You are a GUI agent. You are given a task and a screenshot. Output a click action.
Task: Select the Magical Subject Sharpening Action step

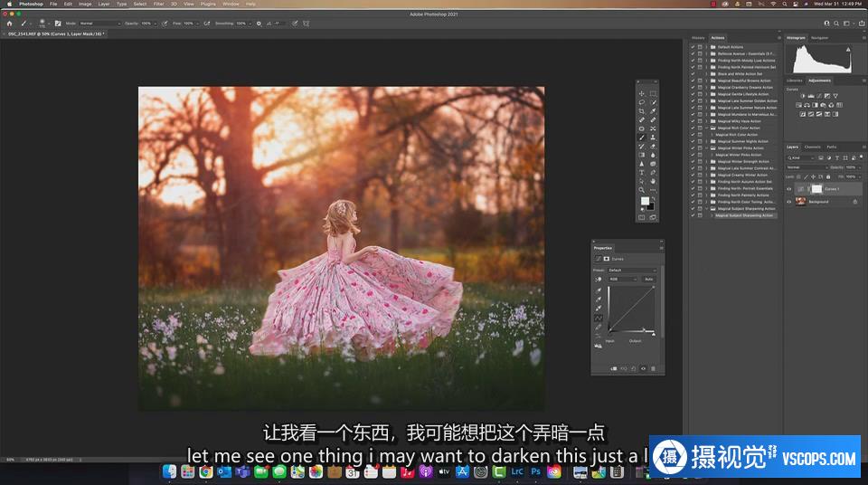(744, 215)
